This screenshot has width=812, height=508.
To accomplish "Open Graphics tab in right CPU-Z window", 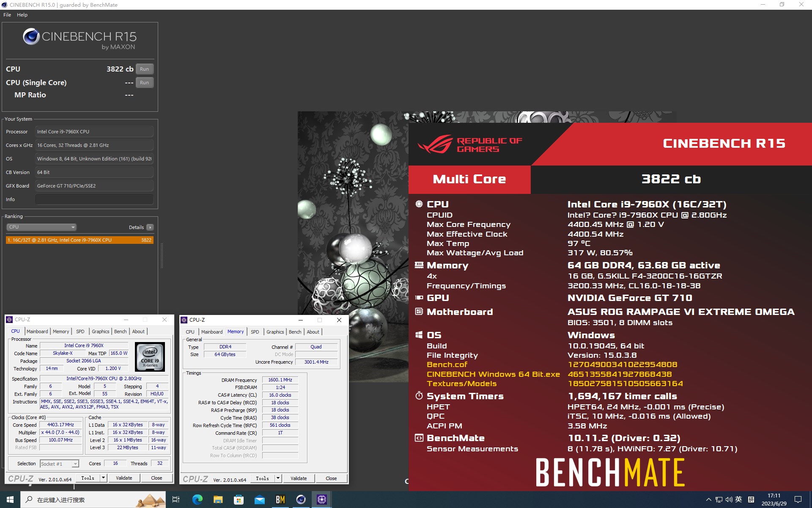I will click(275, 332).
